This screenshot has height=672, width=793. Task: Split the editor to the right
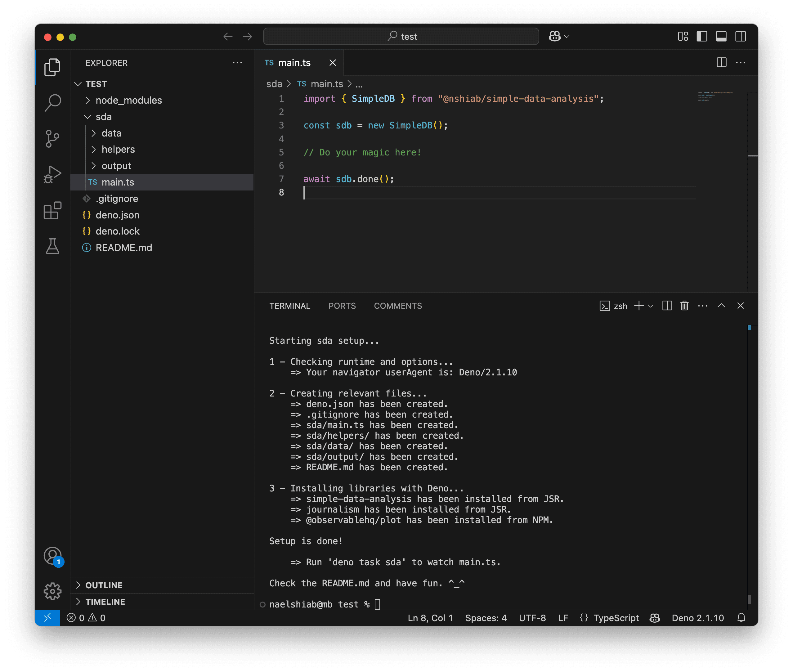coord(721,62)
